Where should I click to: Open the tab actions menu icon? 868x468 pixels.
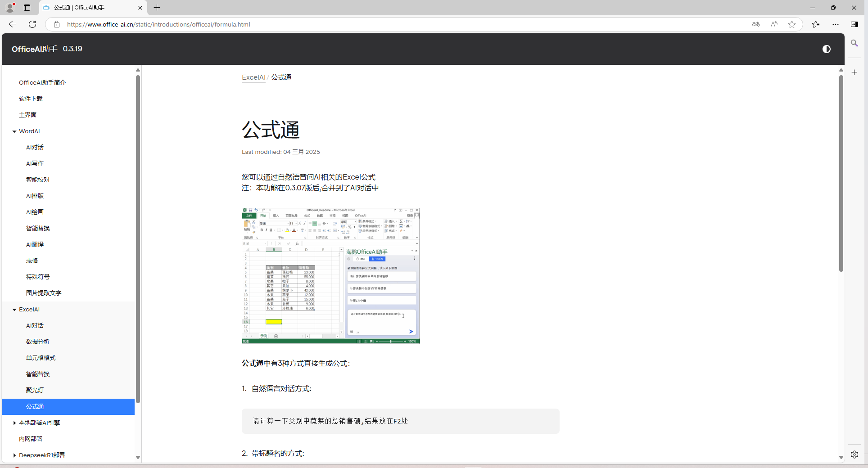27,8
